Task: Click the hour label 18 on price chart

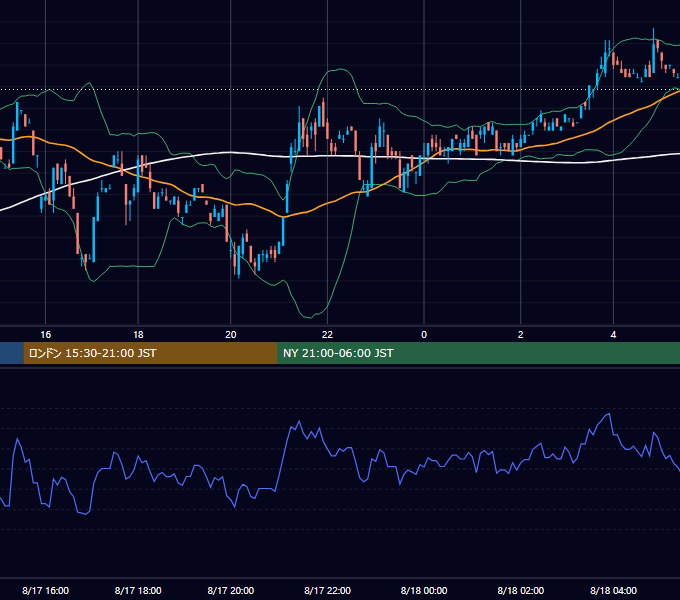Action: [x=138, y=335]
